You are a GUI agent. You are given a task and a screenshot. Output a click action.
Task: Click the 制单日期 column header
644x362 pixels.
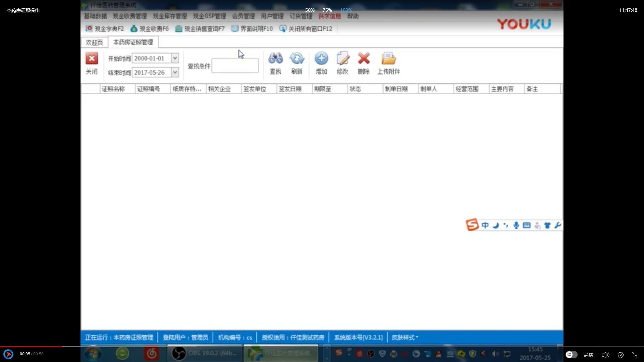pos(401,89)
